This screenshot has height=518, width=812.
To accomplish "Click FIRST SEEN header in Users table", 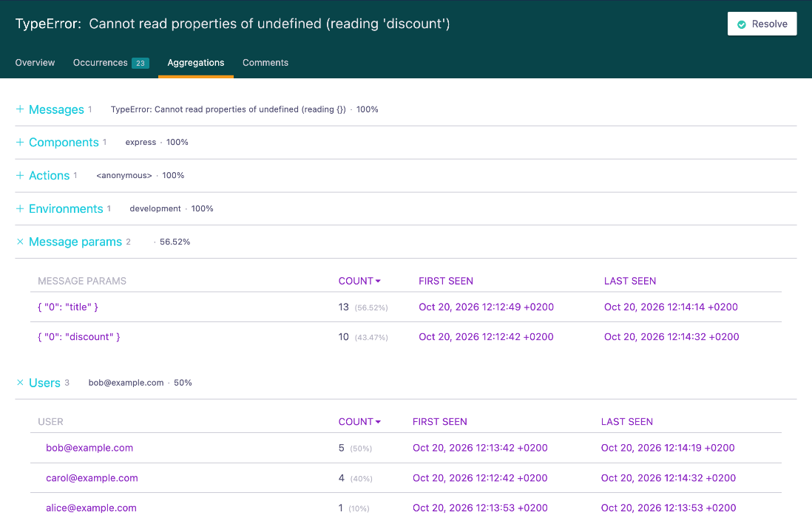I will (440, 422).
